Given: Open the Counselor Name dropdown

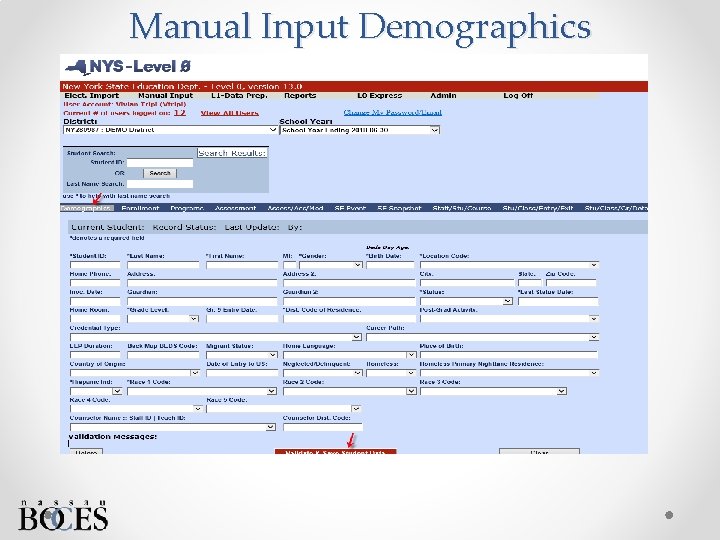Looking at the screenshot, I should click(x=173, y=427).
